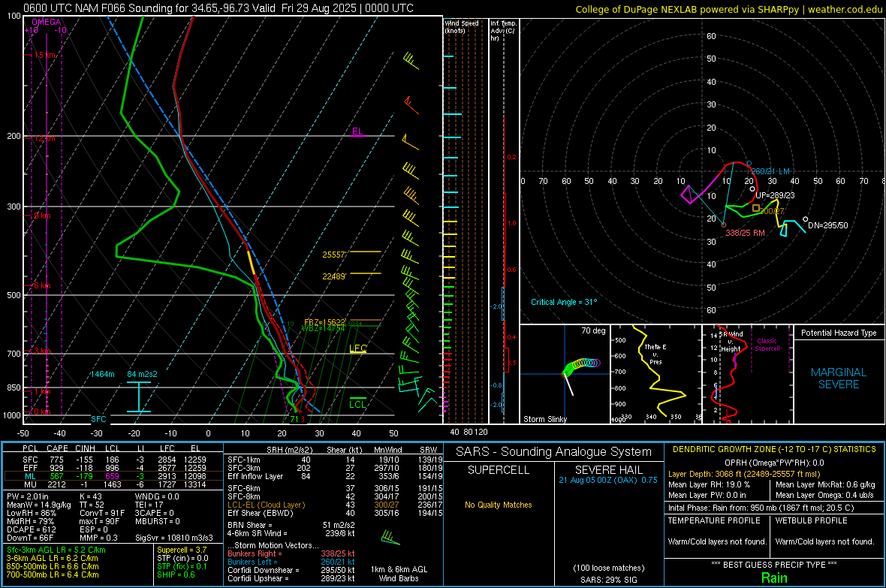
Task: Click the '1464m' effective inflow height text
Action: click(102, 374)
